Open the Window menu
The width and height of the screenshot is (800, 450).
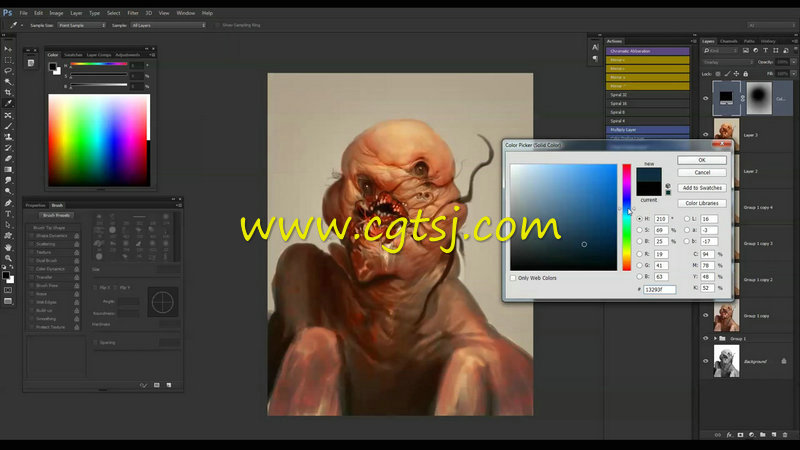(x=185, y=13)
